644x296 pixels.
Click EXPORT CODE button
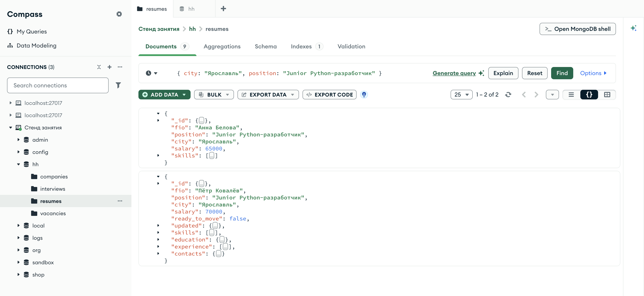click(x=329, y=95)
